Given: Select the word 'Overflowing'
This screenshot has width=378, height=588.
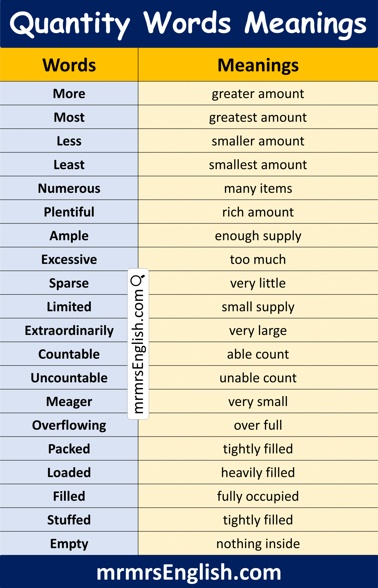Looking at the screenshot, I should tap(69, 425).
